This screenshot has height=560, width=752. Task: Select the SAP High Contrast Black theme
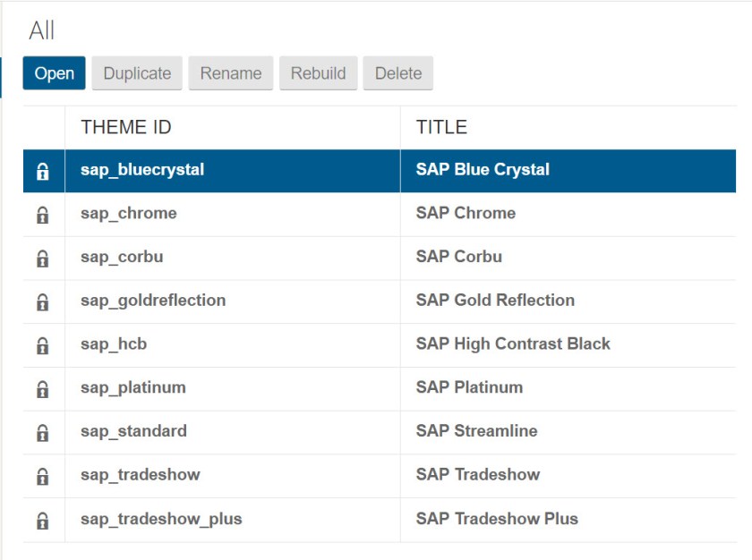[513, 344]
